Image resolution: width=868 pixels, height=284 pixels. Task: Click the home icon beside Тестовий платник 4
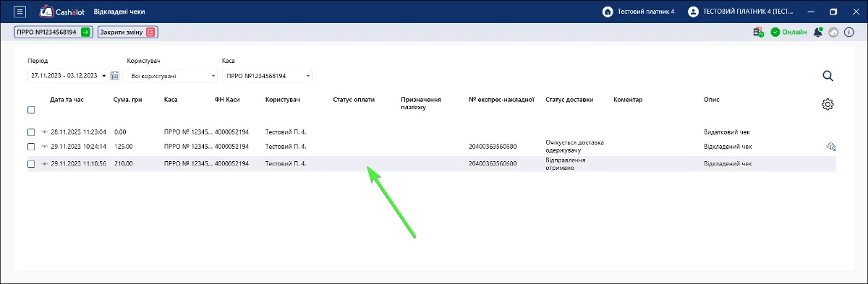pos(608,12)
